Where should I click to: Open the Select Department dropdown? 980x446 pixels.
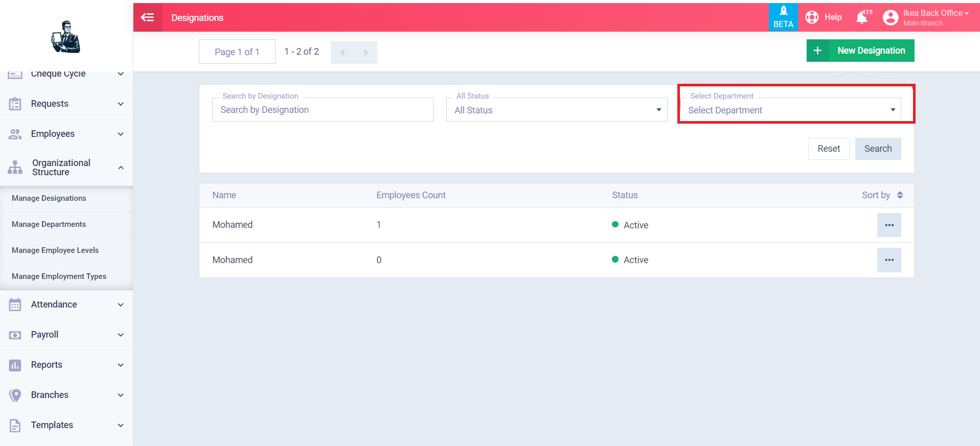790,110
